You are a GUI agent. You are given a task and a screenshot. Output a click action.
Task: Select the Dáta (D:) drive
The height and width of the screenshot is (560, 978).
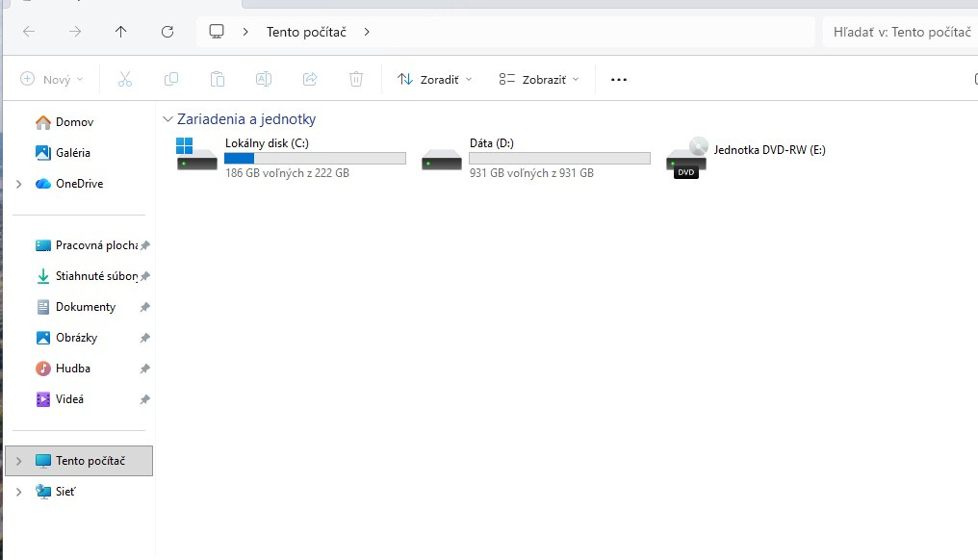click(534, 158)
